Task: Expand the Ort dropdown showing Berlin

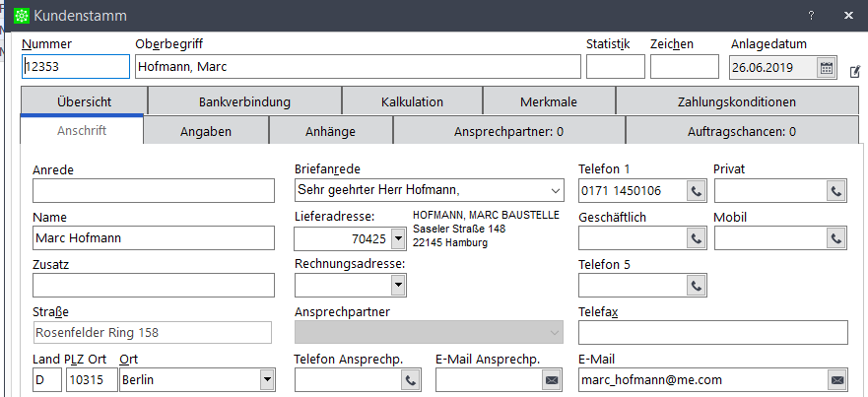Action: coord(267,380)
